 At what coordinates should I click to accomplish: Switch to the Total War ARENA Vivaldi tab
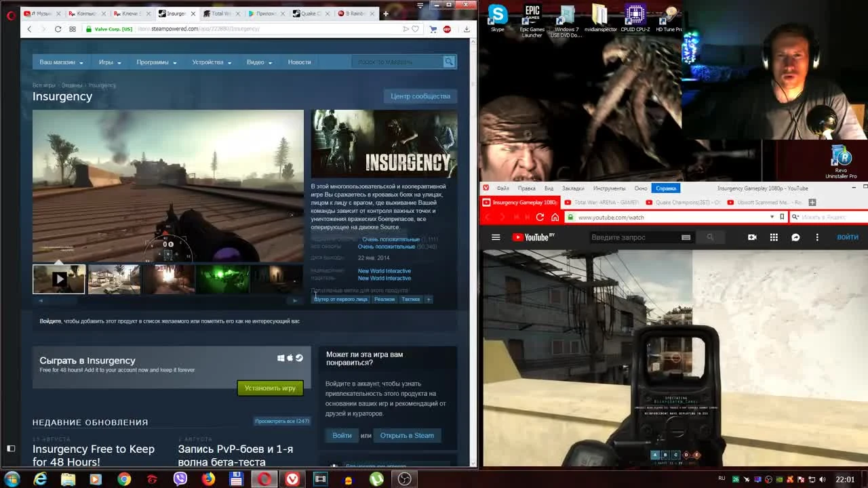click(600, 202)
